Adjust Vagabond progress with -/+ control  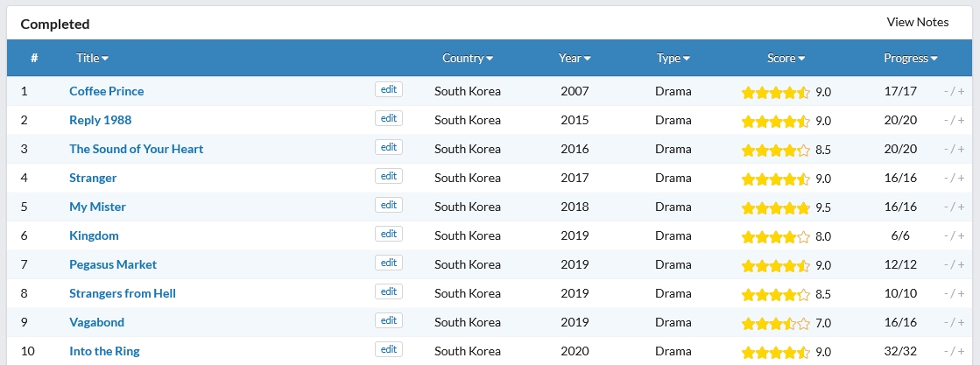[954, 322]
